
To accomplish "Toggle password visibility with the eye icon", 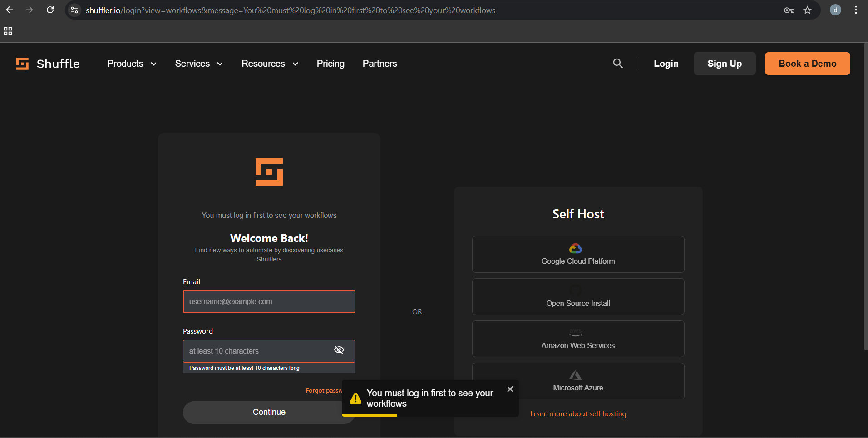I will (339, 350).
